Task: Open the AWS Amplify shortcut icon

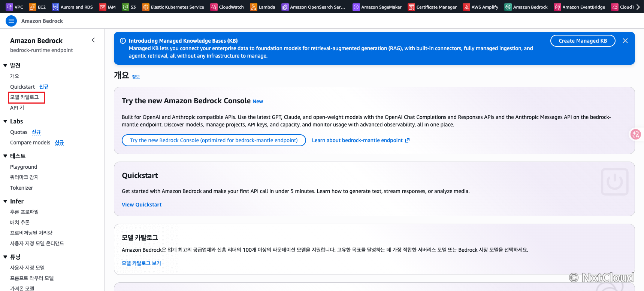Action: coord(466,7)
